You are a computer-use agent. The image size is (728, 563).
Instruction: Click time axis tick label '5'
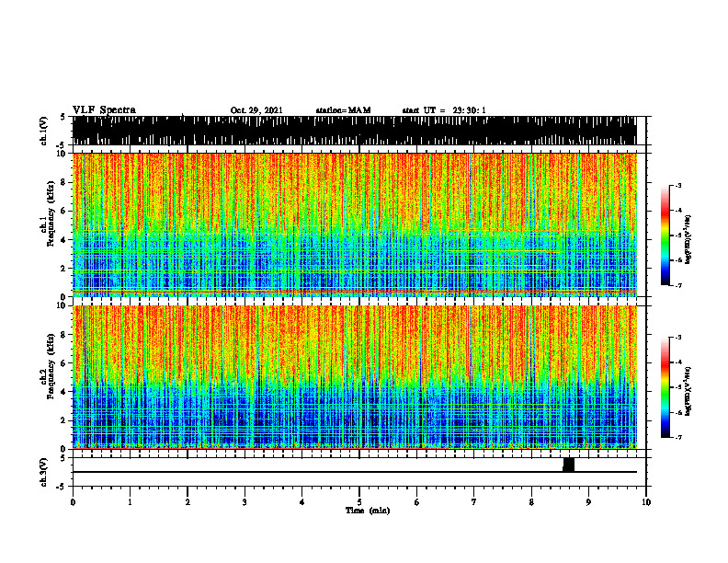(359, 502)
